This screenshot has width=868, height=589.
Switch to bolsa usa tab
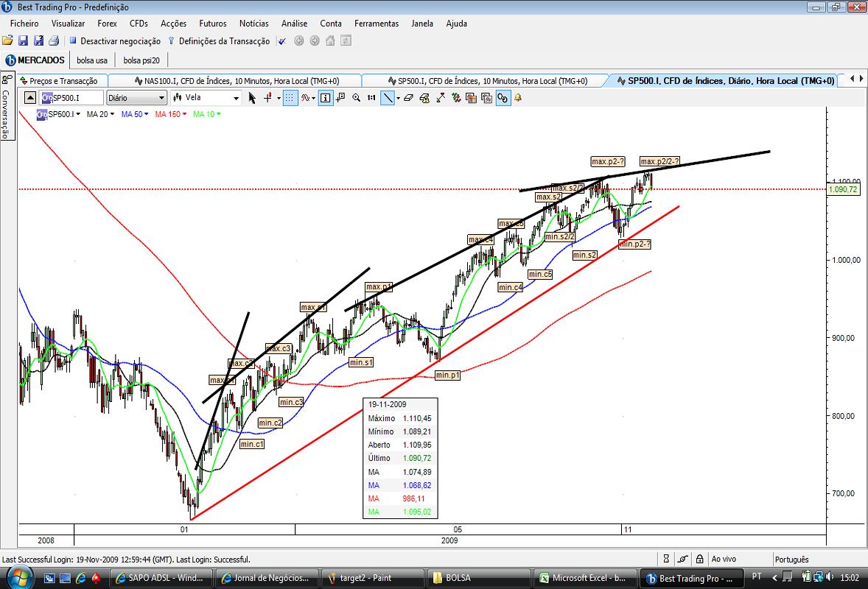(92, 60)
